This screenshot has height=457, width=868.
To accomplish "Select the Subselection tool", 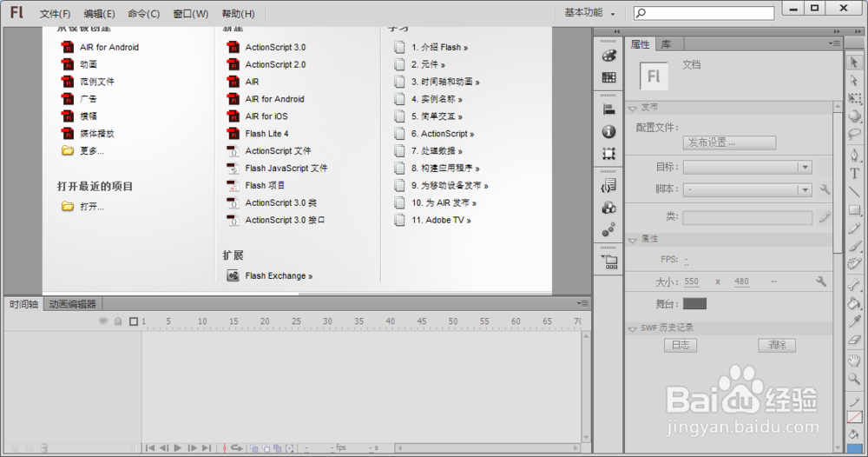I will [854, 80].
